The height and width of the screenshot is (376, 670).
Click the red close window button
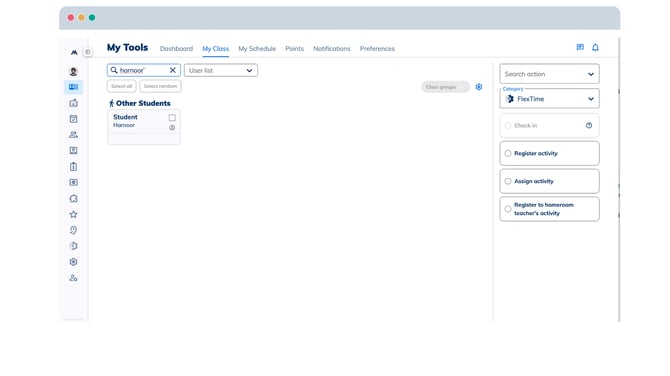pos(71,18)
